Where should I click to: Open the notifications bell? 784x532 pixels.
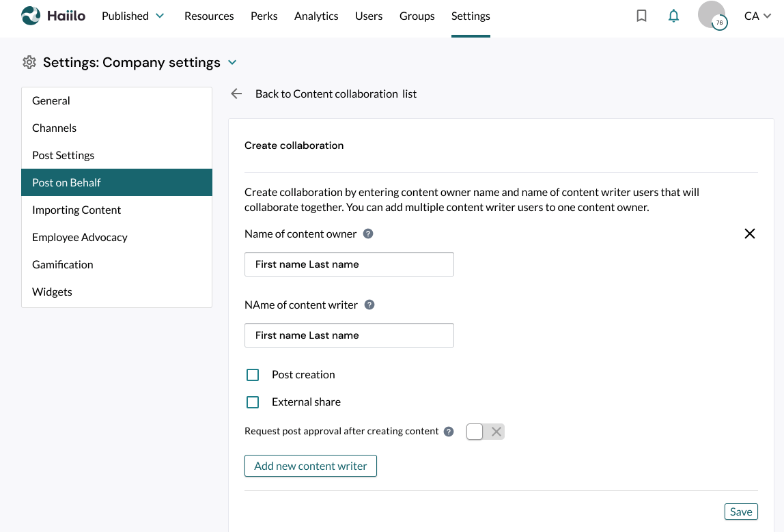point(673,16)
